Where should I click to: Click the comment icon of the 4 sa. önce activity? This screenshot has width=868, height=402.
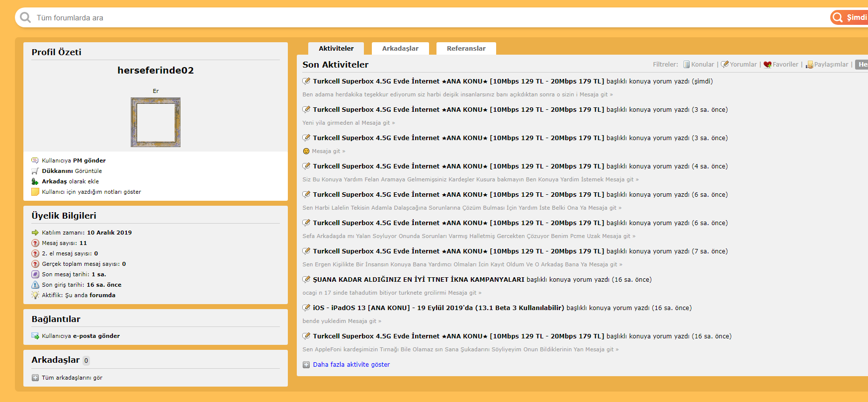pyautogui.click(x=306, y=166)
